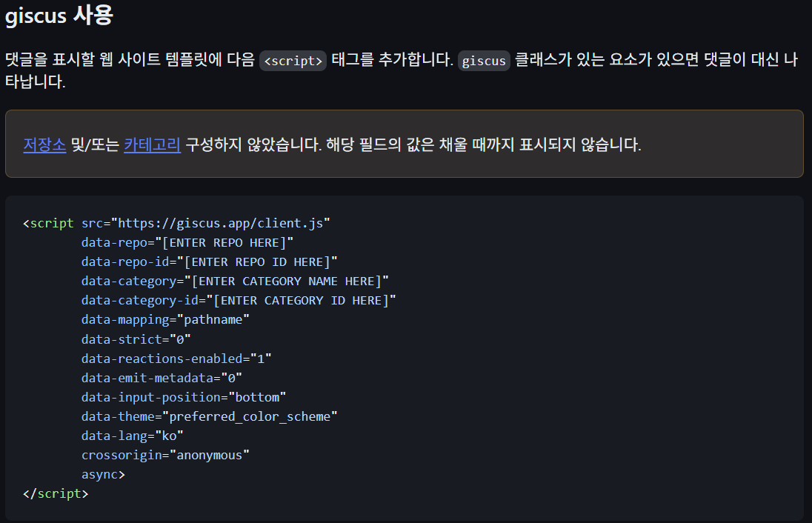The width and height of the screenshot is (812, 523).
Task: Click the data-theme preferred_color_scheme line
Action: (x=209, y=416)
